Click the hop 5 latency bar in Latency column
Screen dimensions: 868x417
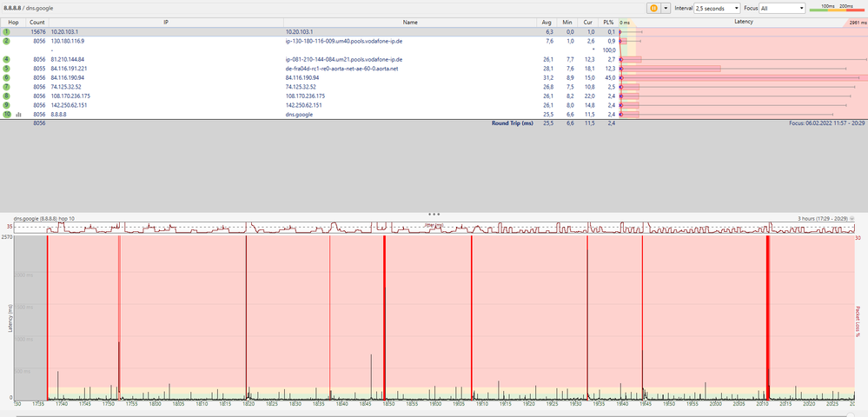671,69
